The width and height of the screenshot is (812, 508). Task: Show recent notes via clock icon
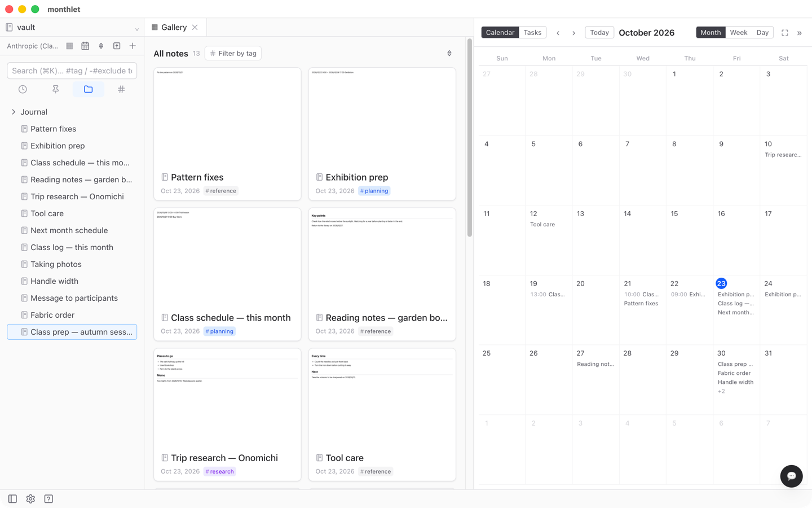point(23,89)
